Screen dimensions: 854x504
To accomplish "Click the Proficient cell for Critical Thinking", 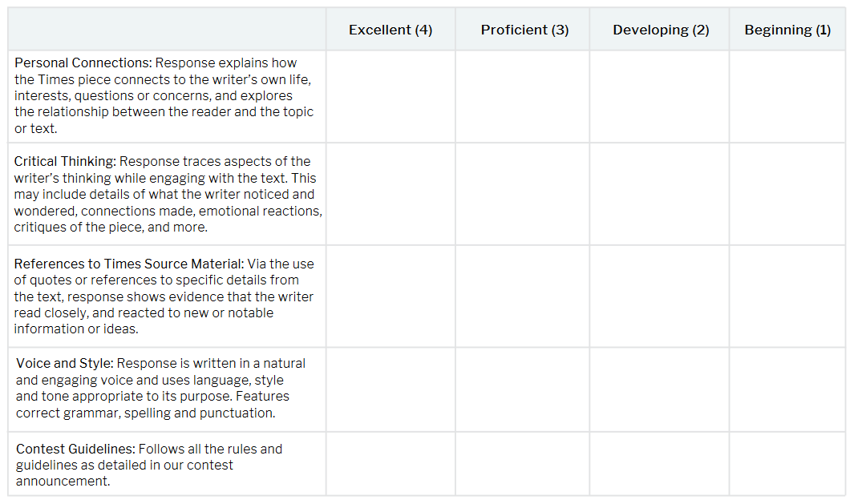I will [523, 194].
